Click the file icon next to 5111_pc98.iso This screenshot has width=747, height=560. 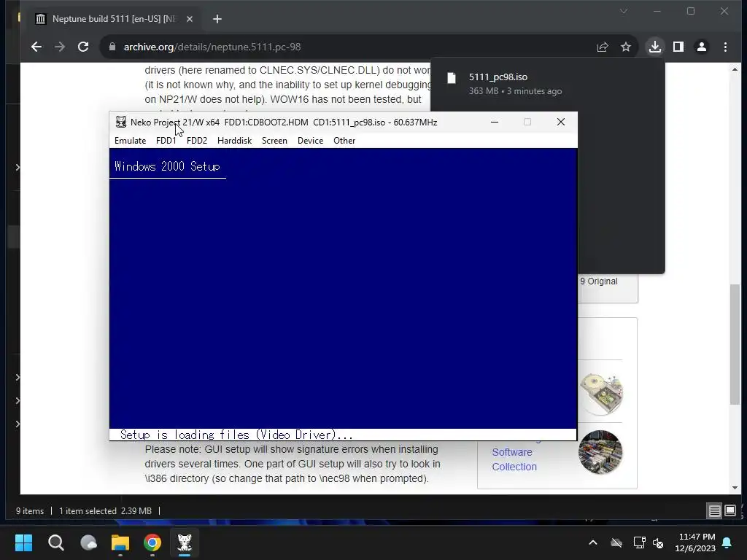(x=452, y=78)
